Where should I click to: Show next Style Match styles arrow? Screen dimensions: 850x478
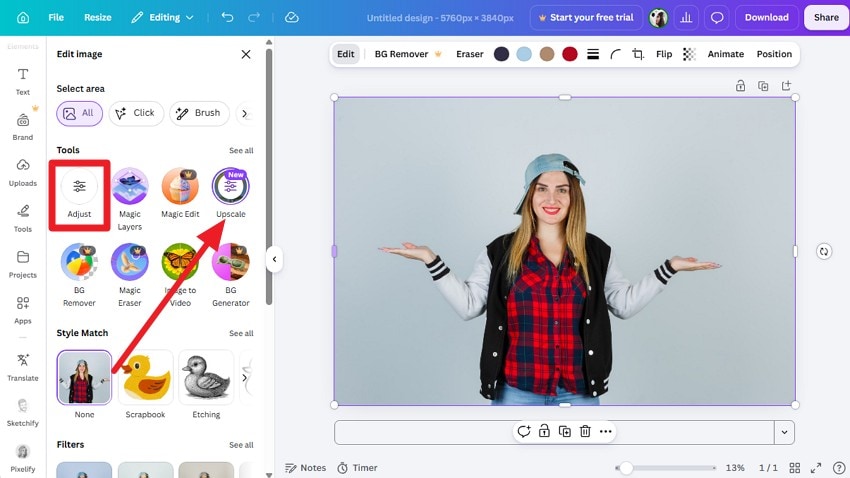coord(245,377)
